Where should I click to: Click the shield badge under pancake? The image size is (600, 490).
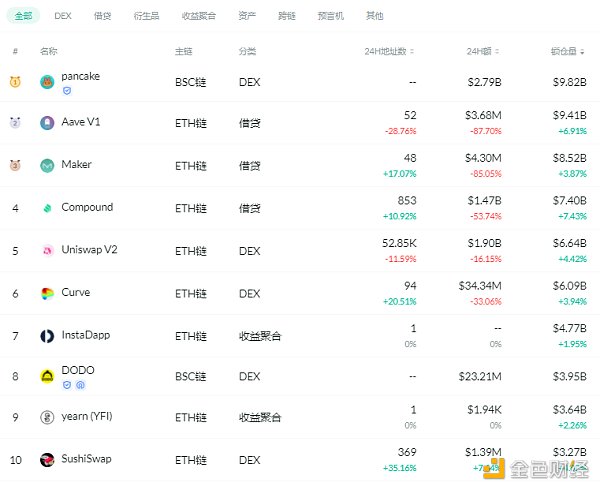click(67, 91)
